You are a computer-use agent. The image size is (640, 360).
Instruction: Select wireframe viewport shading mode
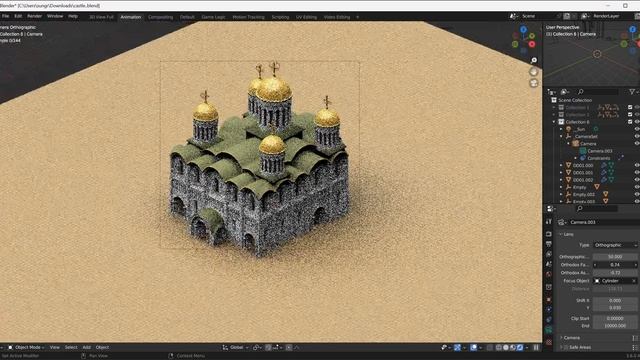tap(499, 347)
